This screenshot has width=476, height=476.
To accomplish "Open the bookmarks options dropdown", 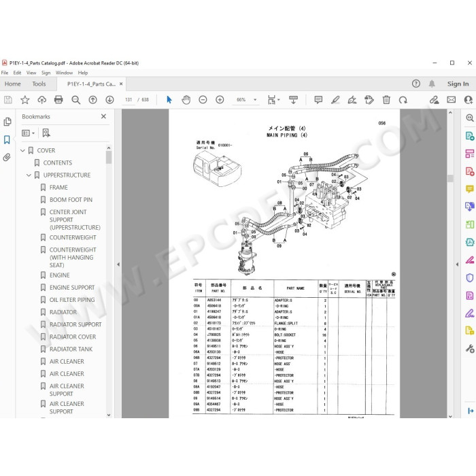I will tap(29, 133).
